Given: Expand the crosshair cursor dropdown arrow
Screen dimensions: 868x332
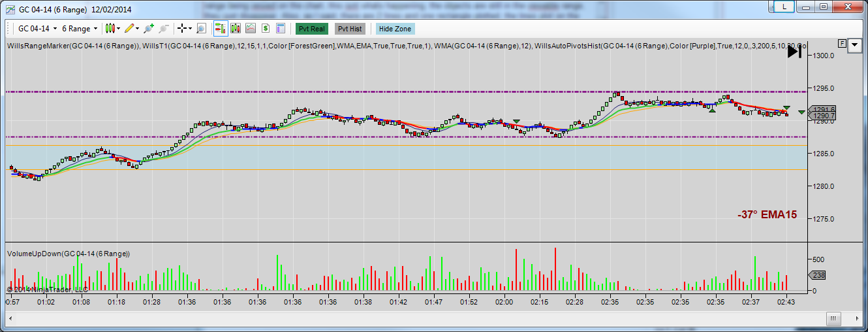Looking at the screenshot, I should pos(190,29).
